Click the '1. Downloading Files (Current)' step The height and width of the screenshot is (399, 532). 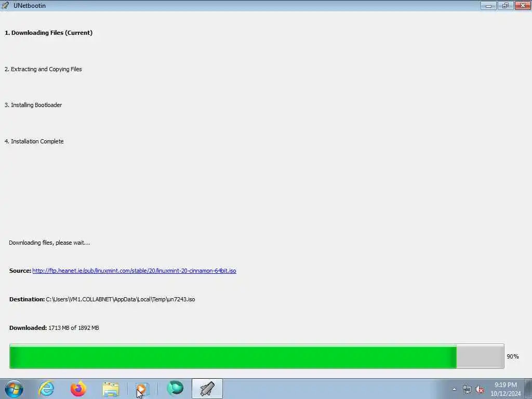[48, 33]
